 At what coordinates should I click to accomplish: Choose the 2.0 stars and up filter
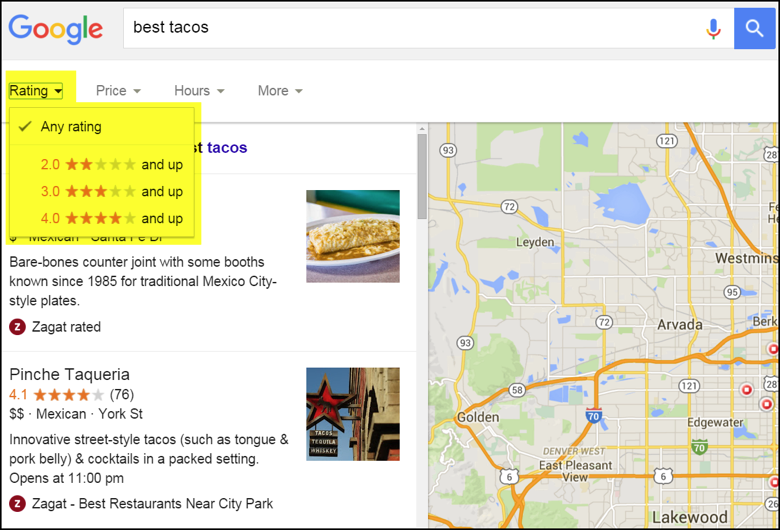click(111, 165)
